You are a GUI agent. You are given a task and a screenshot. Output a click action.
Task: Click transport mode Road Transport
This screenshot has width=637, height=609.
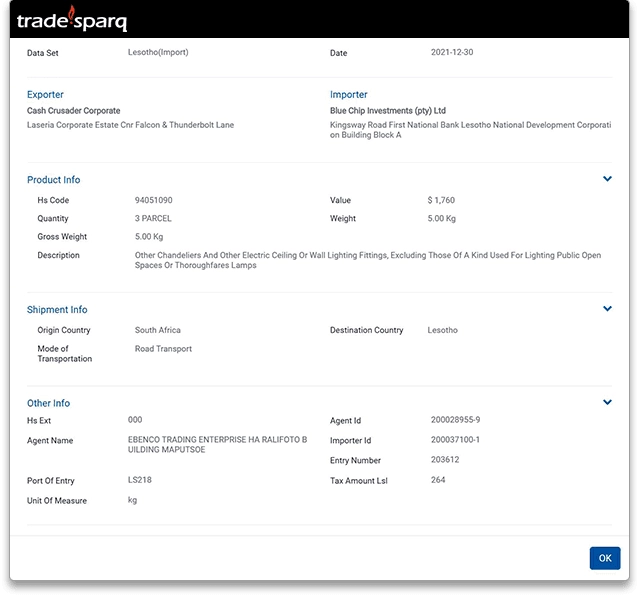point(163,349)
